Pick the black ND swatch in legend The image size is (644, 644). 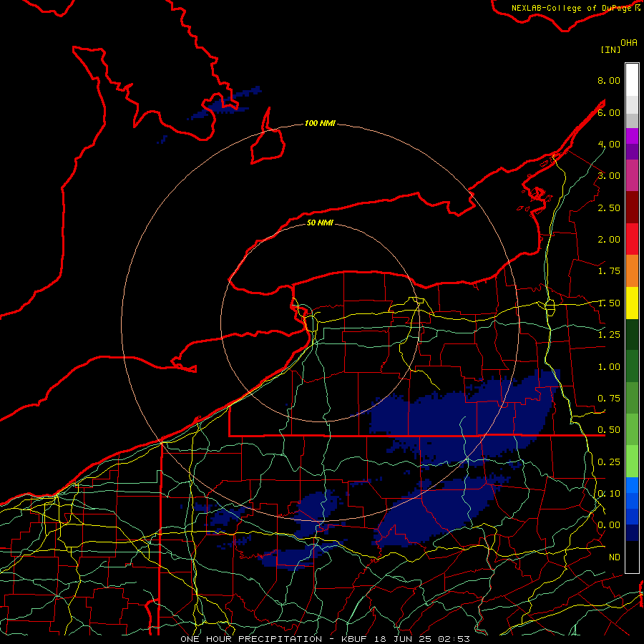click(632, 557)
